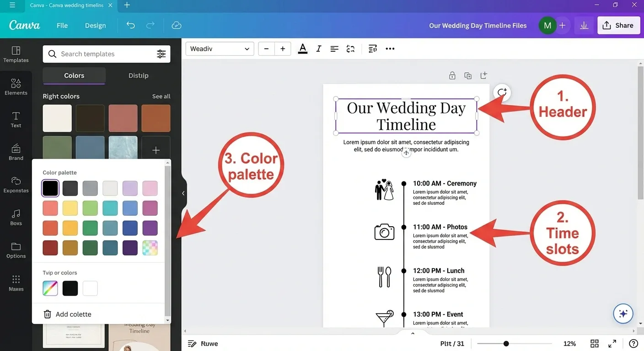The height and width of the screenshot is (351, 644).
Task: Select the Templates panel
Action: click(16, 54)
